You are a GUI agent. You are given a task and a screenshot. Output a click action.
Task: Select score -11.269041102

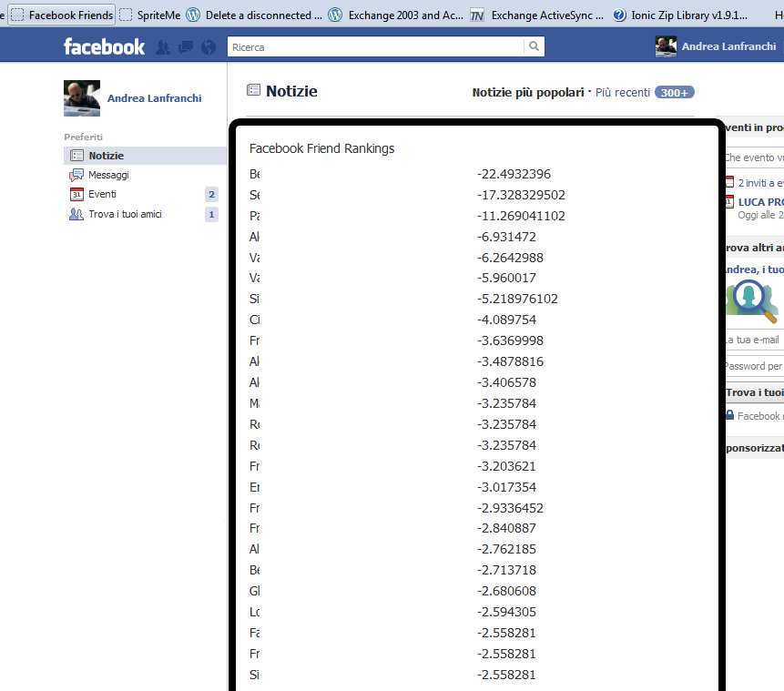click(x=521, y=216)
